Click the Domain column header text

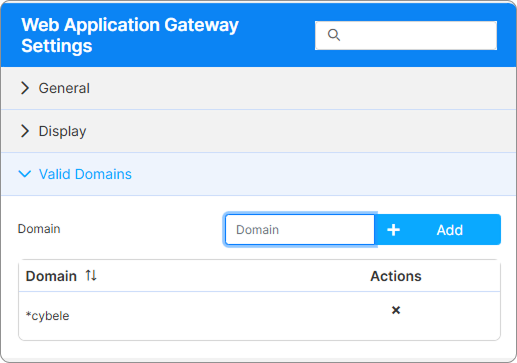coord(51,276)
